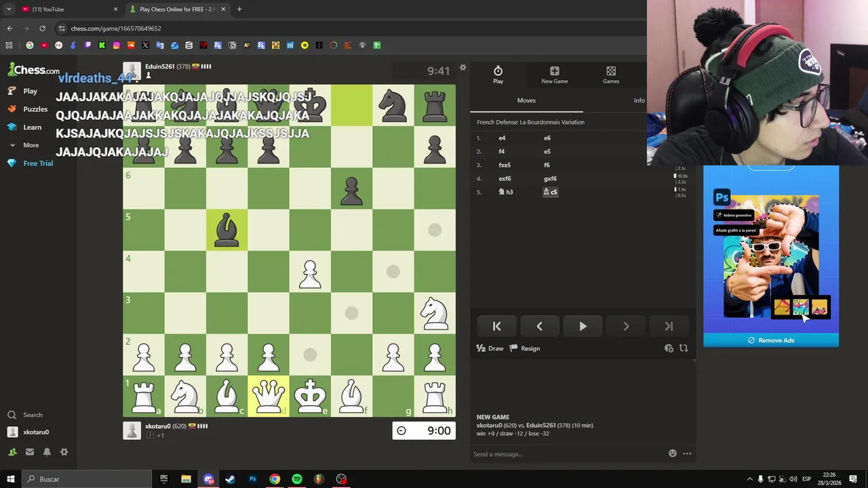
Task: Click the address bar URL
Action: tap(116, 28)
